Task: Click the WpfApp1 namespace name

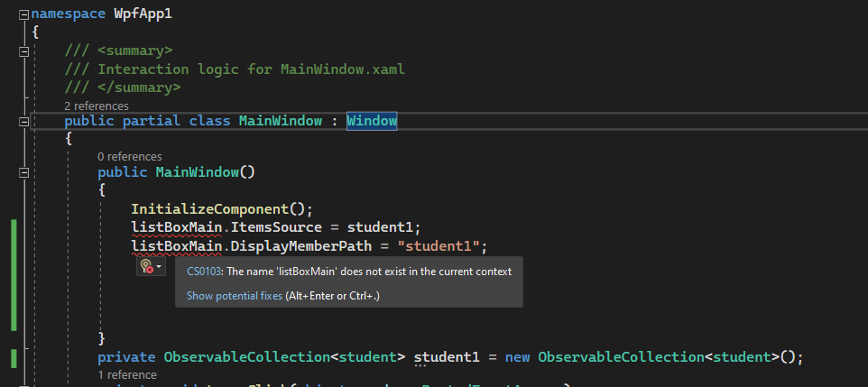Action: point(143,14)
